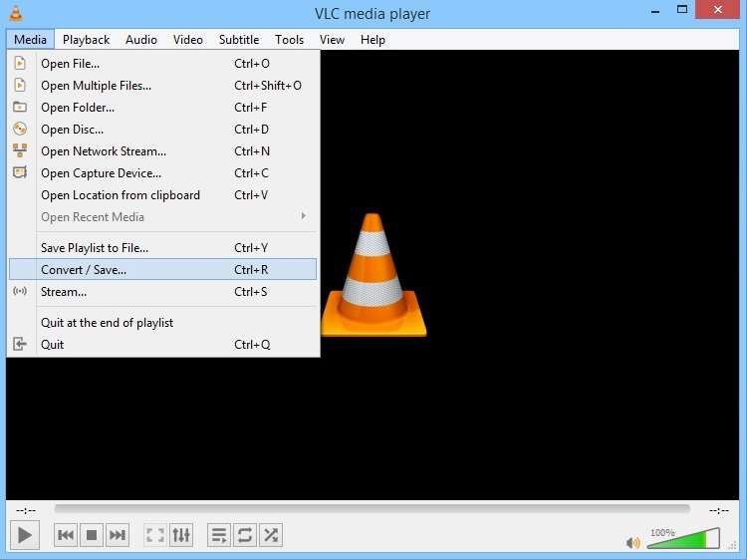Stop playback with the stop button
This screenshot has width=747, height=560.
(x=92, y=535)
